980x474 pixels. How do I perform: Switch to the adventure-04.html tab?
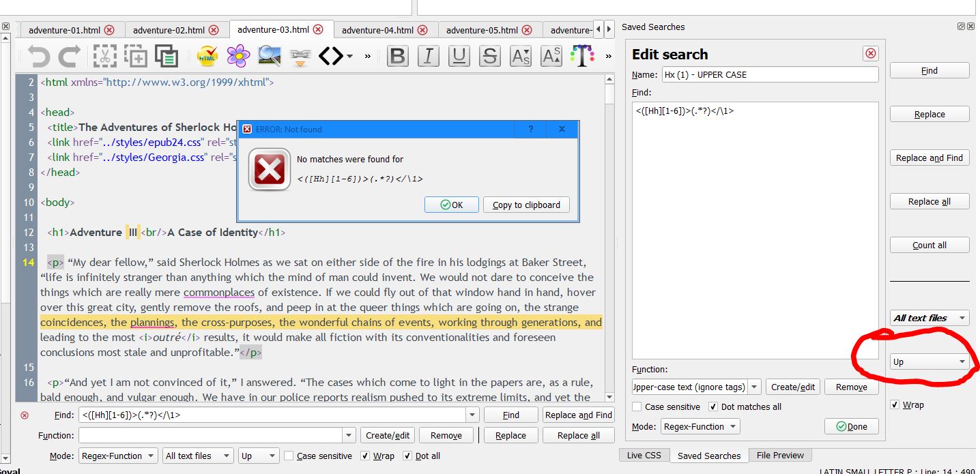pos(377,30)
